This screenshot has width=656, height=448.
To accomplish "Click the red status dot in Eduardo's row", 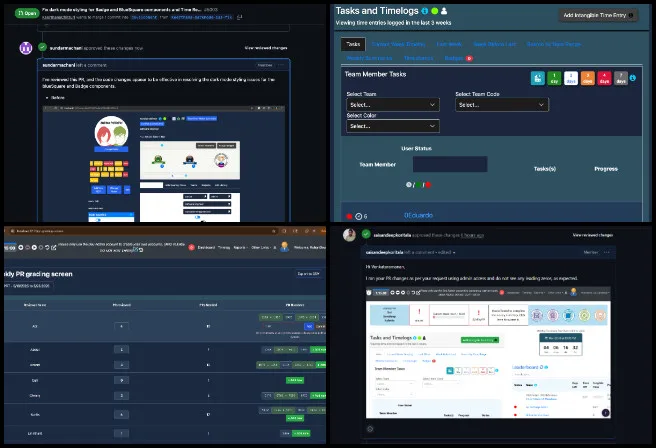I will tap(349, 216).
